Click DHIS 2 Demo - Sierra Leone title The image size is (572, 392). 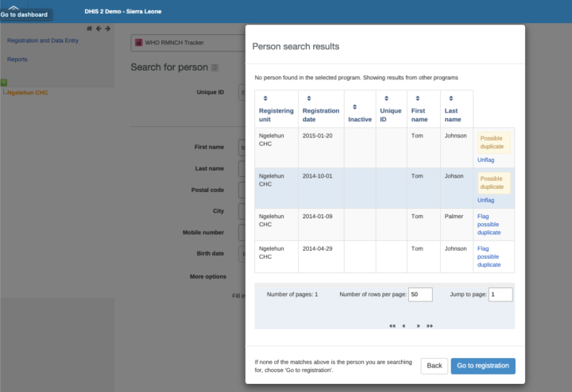click(123, 11)
